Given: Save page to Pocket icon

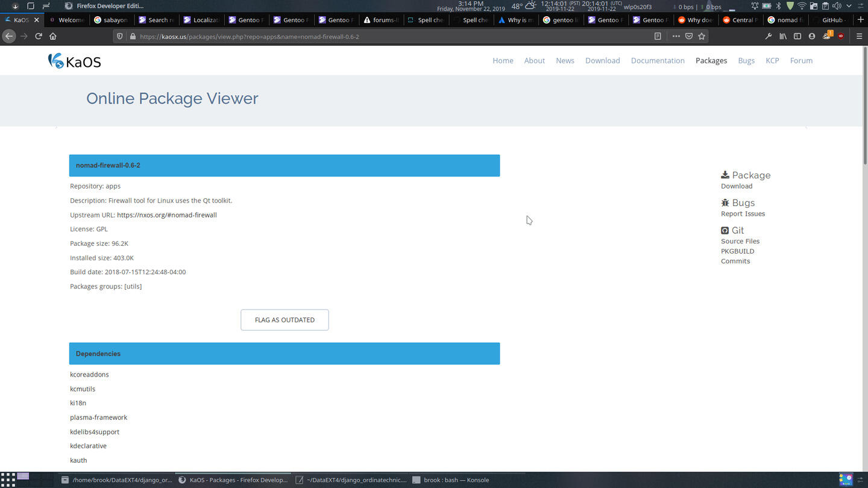Looking at the screenshot, I should [x=689, y=36].
